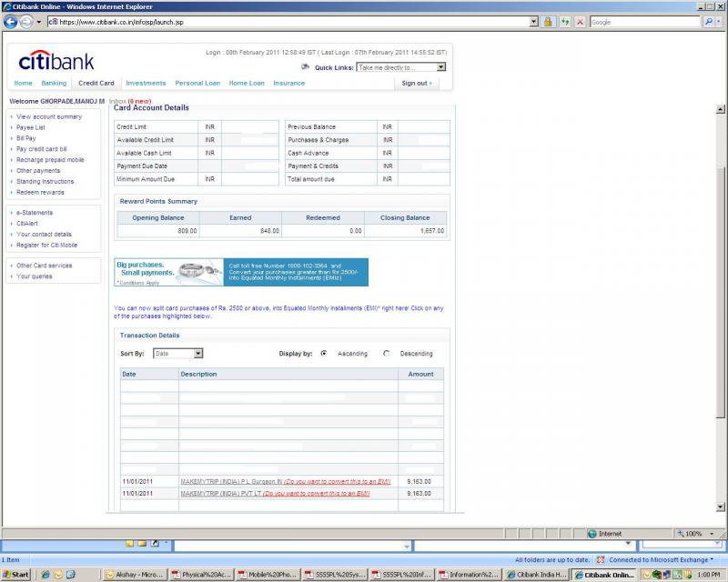Click the Search magnifier icon
The height and width of the screenshot is (582, 728).
click(709, 21)
